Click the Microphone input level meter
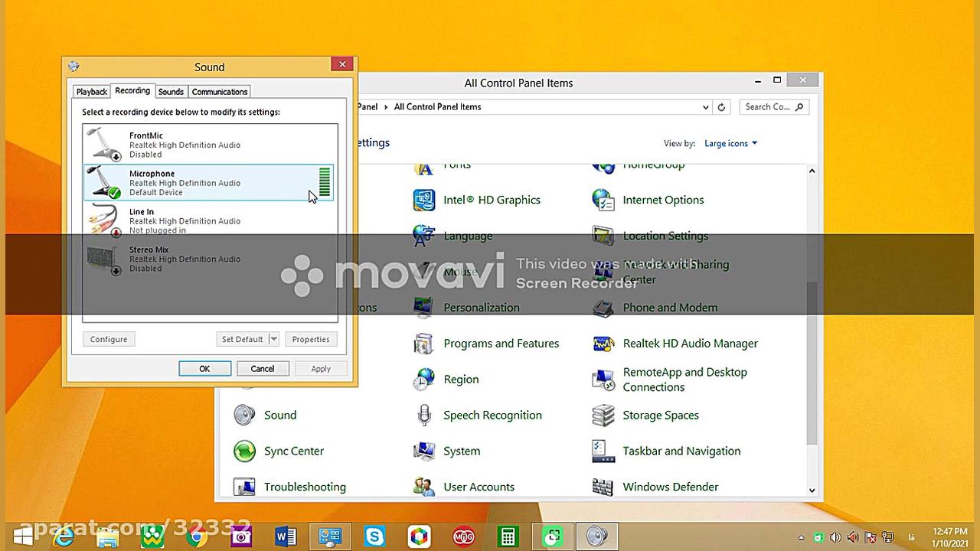 325,182
